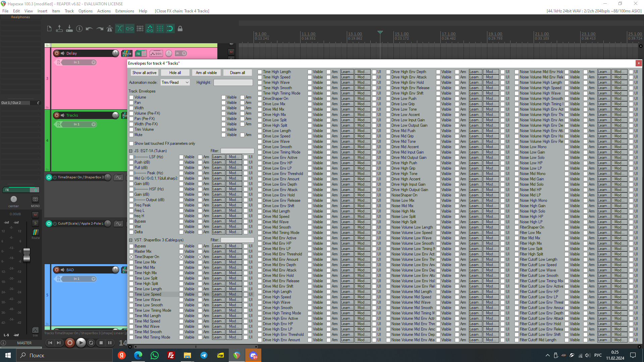
Task: Click the play button in transport
Action: [81, 343]
